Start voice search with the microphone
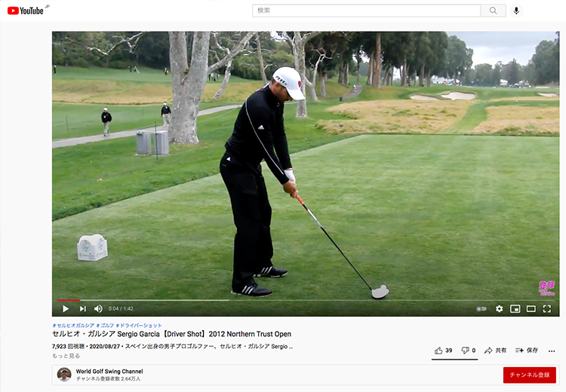 click(516, 11)
